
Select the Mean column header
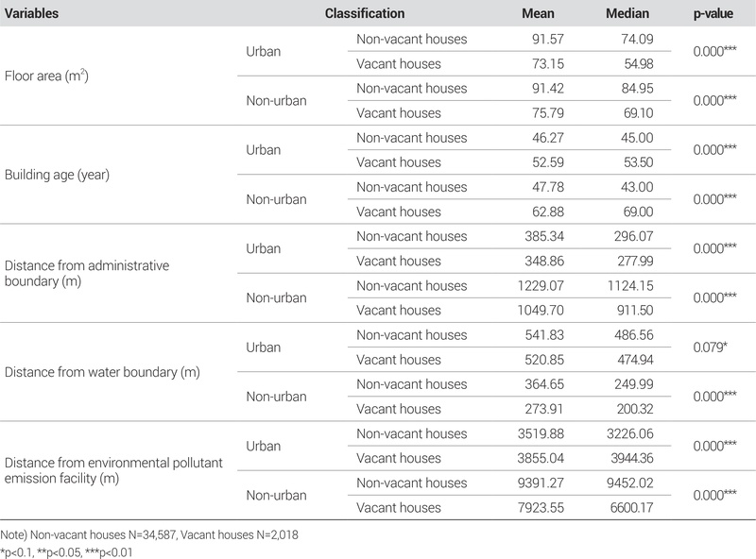(538, 14)
